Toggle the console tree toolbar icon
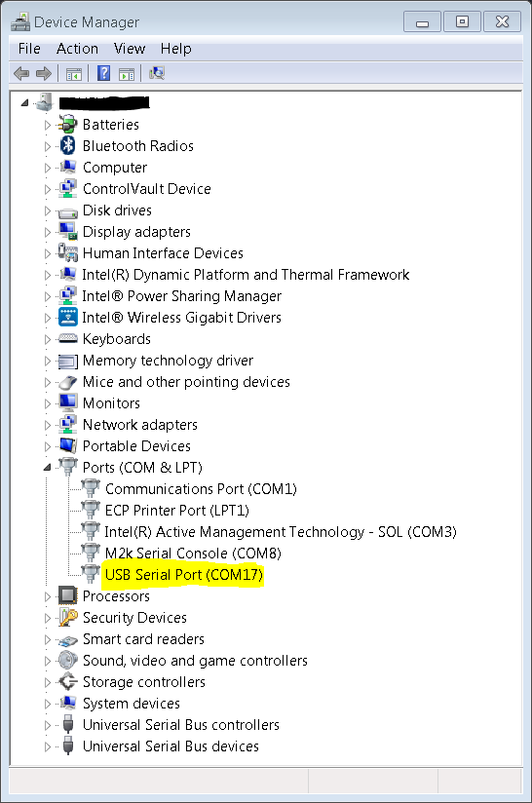Screen dimensions: 532x803 pyautogui.click(x=74, y=74)
